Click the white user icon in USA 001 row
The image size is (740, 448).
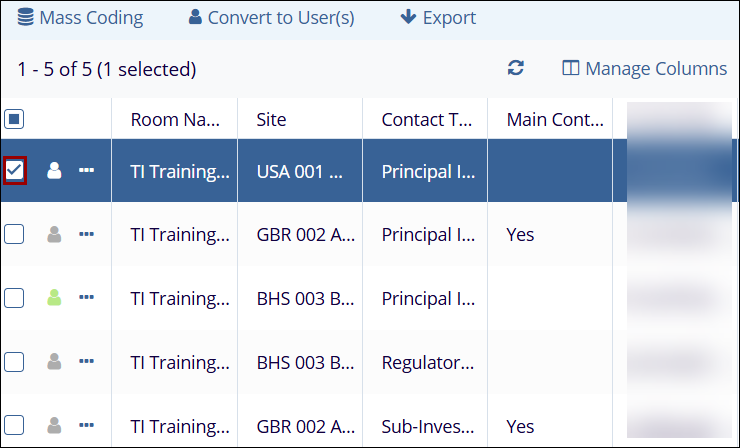tap(55, 171)
